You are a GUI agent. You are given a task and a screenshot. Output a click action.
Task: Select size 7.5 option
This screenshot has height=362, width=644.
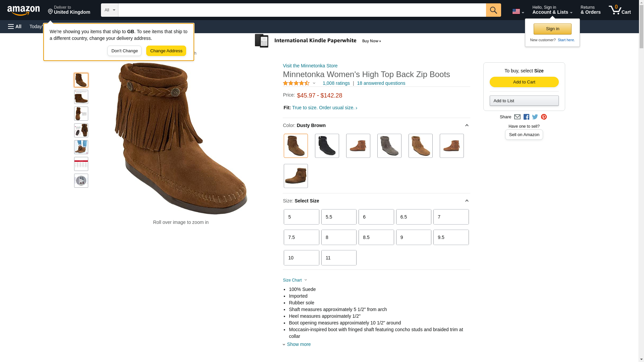pos(301,237)
